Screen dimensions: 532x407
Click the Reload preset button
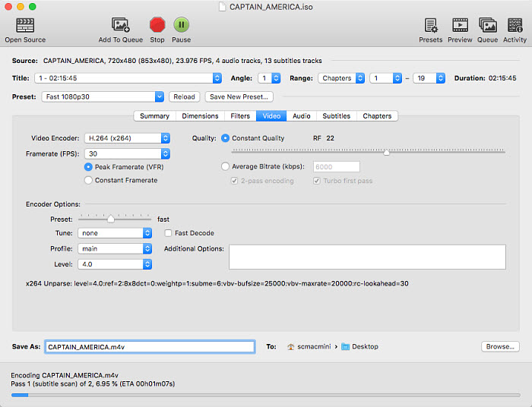[184, 97]
